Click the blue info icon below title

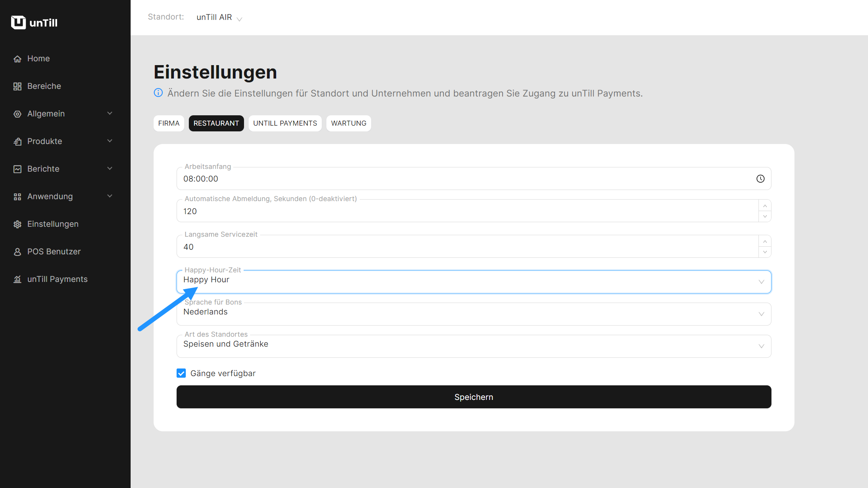tap(158, 93)
